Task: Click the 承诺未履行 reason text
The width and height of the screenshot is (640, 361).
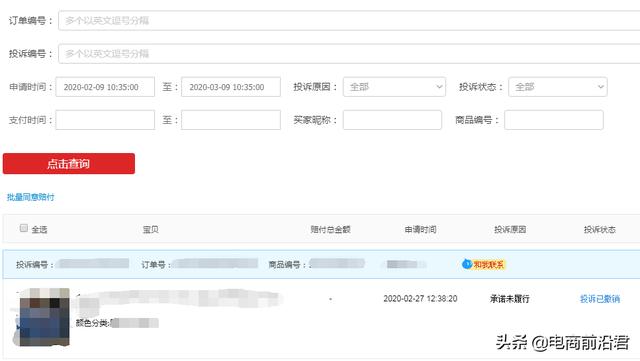Action: click(509, 299)
